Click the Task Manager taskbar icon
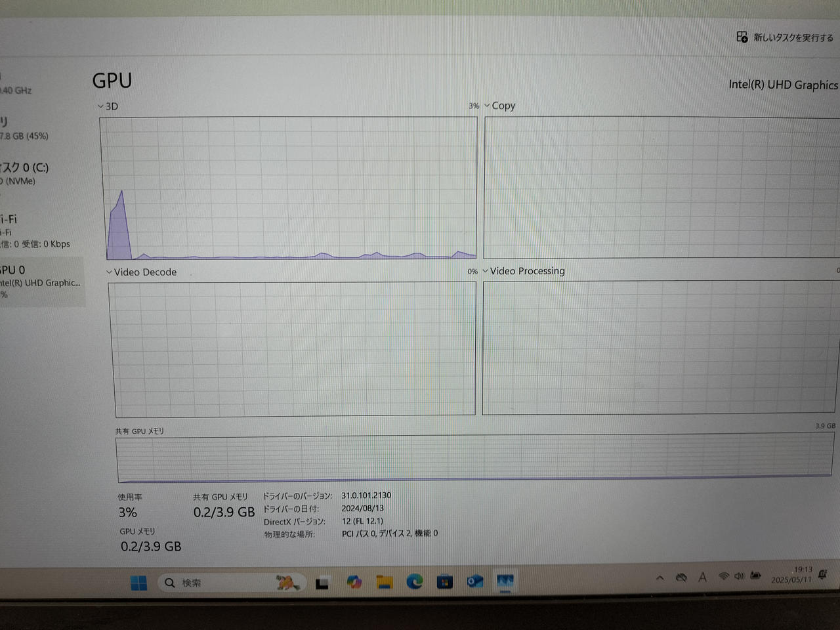The height and width of the screenshot is (630, 840). pos(505,581)
